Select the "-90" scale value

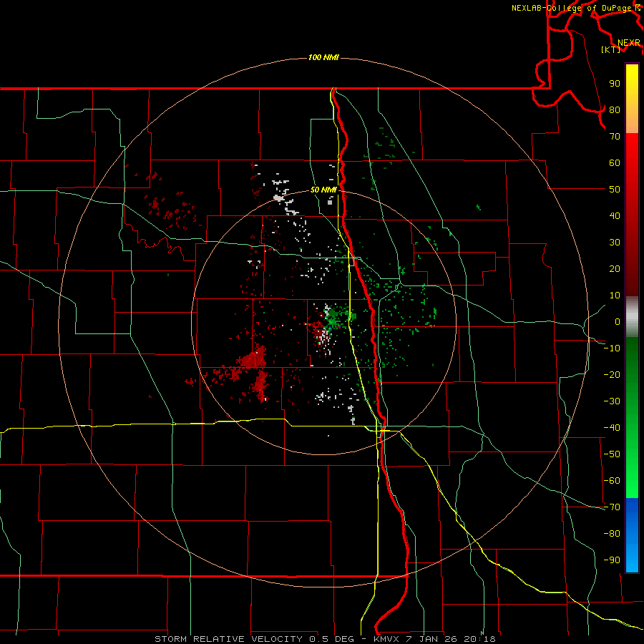tap(612, 560)
